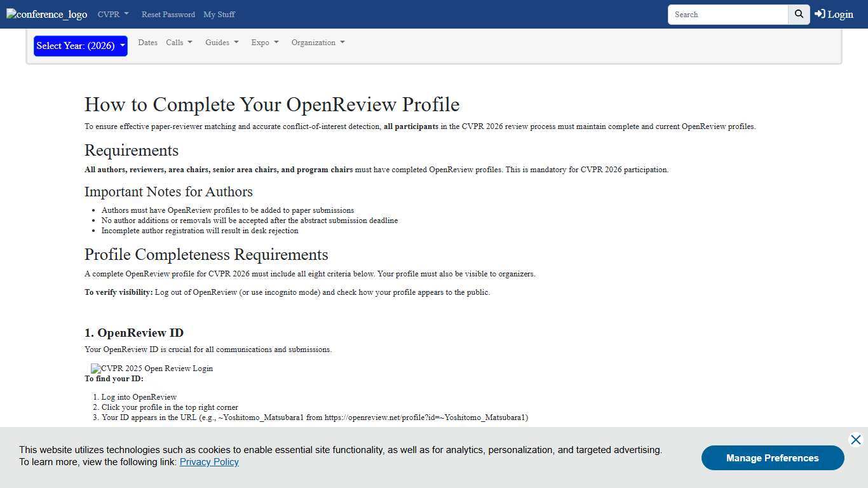Click inside the Search input field
868x488 pixels.
[728, 14]
